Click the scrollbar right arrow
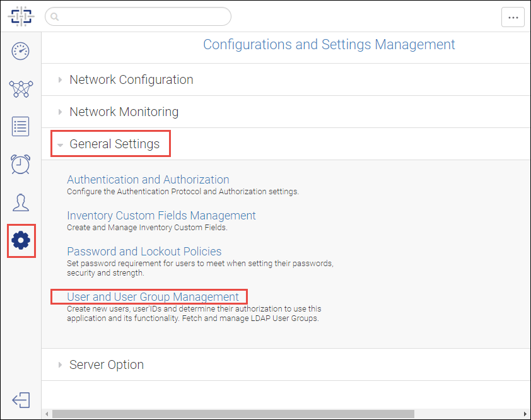 point(525,414)
